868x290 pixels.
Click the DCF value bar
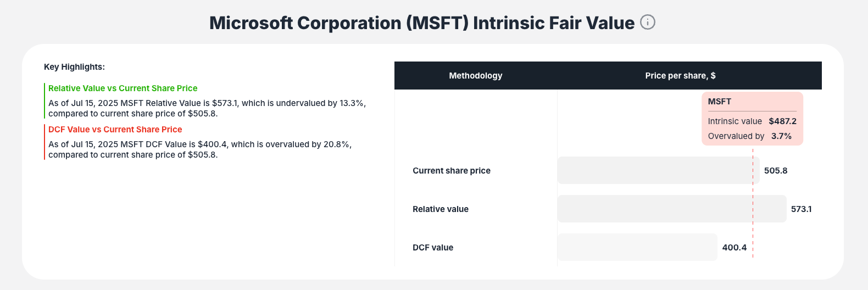click(x=637, y=247)
